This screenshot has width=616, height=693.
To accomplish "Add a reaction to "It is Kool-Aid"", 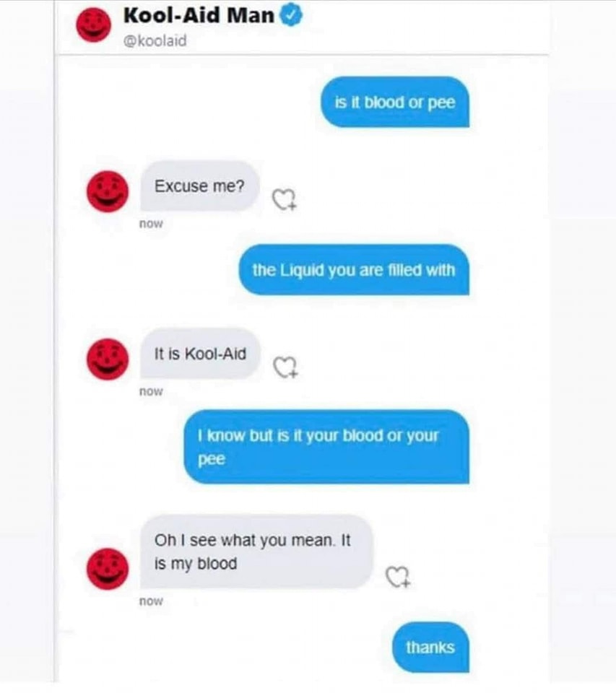I will (x=285, y=367).
